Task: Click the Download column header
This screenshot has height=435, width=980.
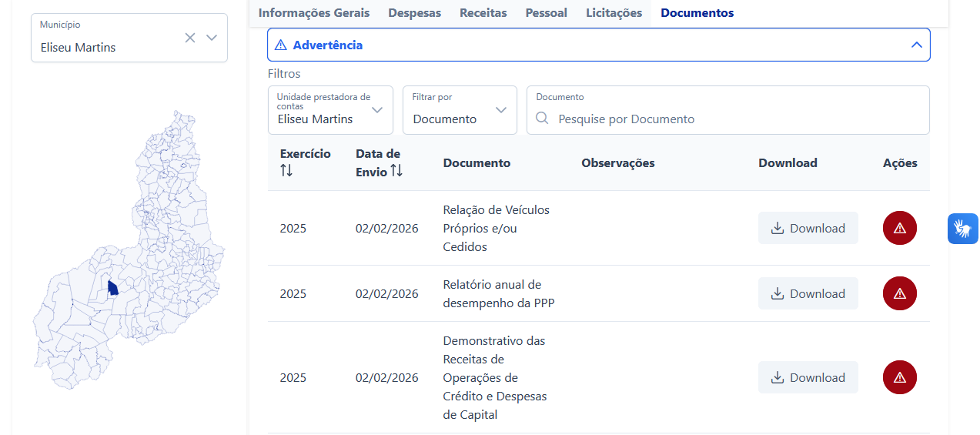Action: pos(788,163)
